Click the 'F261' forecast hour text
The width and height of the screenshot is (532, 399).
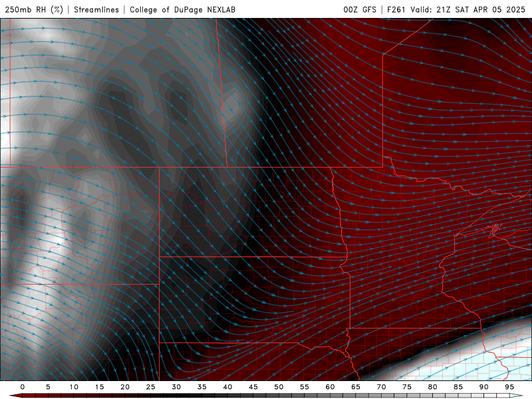click(x=396, y=9)
